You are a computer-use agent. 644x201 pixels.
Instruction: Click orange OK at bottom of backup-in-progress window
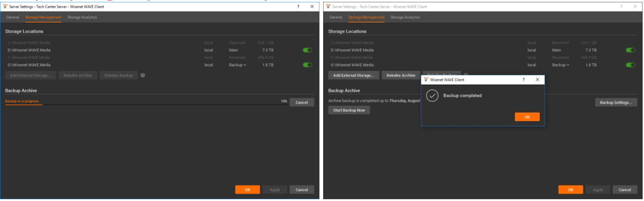click(248, 190)
